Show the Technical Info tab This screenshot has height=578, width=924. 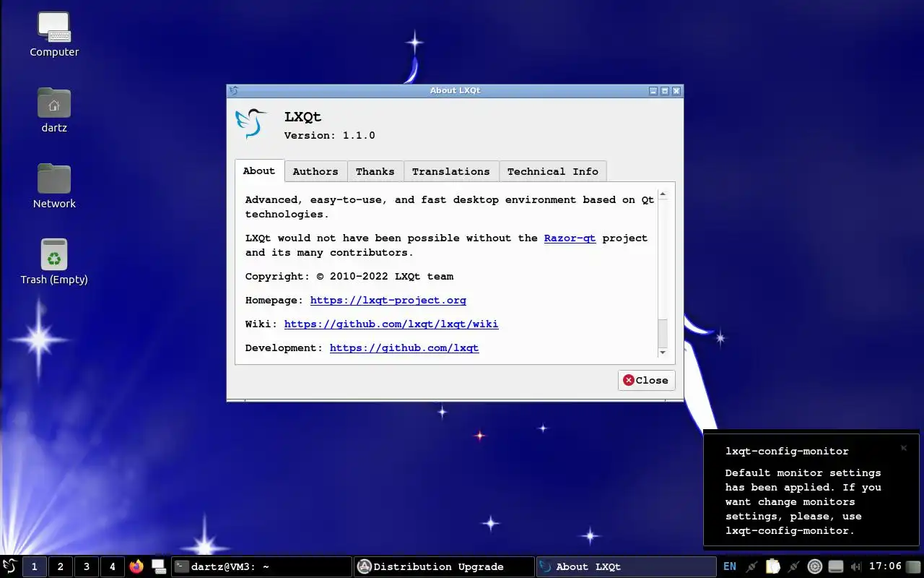pyautogui.click(x=553, y=171)
